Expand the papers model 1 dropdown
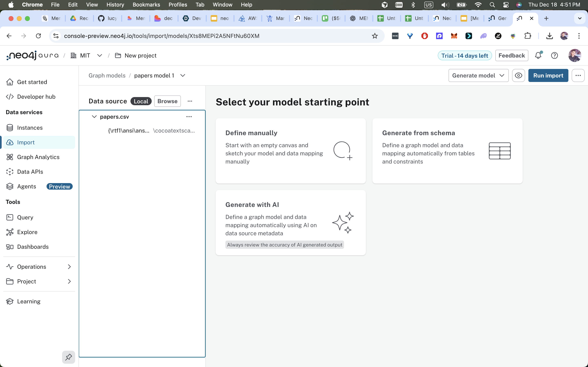The width and height of the screenshot is (588, 367). (x=183, y=75)
